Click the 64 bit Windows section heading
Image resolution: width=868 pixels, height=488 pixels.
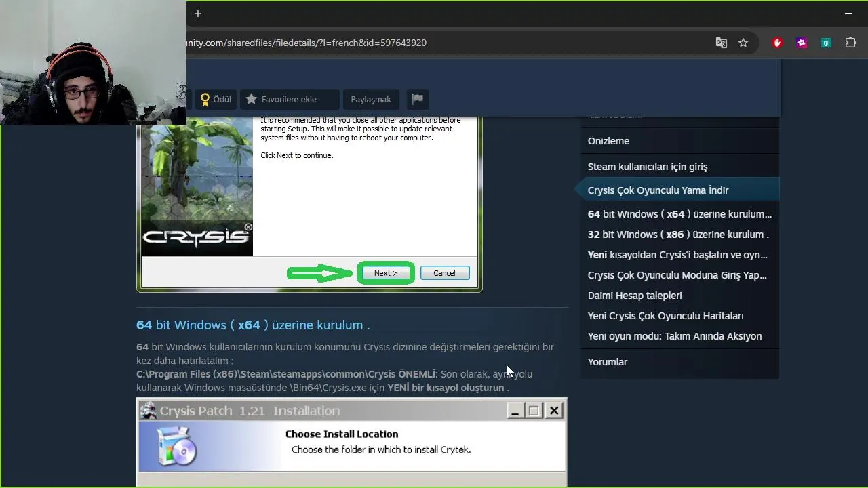[x=253, y=325]
